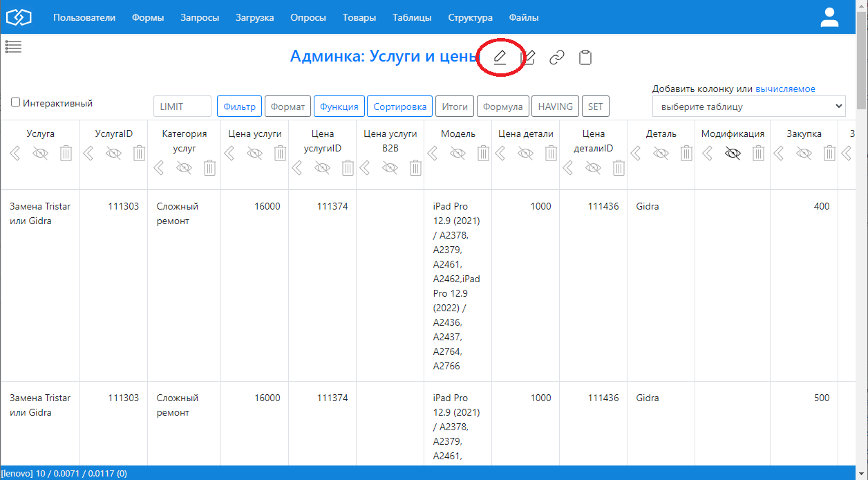Delete the Категория услуг column

(210, 167)
